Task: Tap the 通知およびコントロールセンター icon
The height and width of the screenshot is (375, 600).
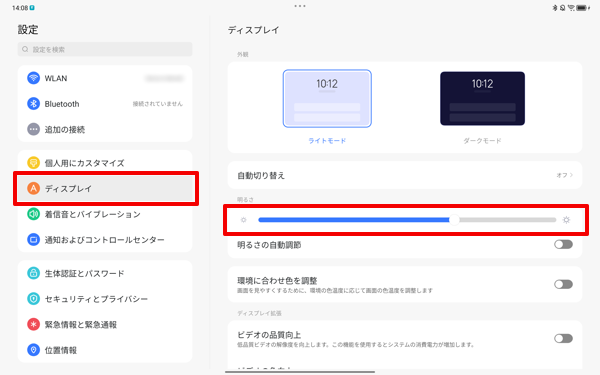Action: pyautogui.click(x=33, y=240)
